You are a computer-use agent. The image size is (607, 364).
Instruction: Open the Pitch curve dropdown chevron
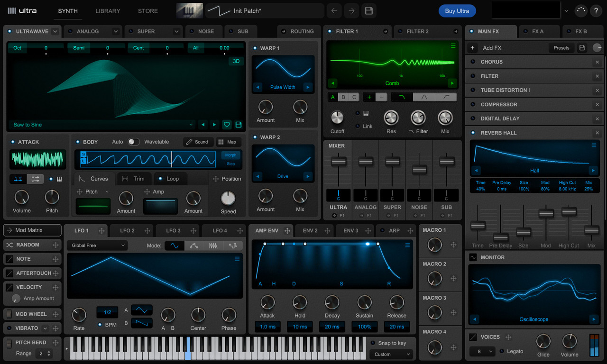tap(107, 191)
